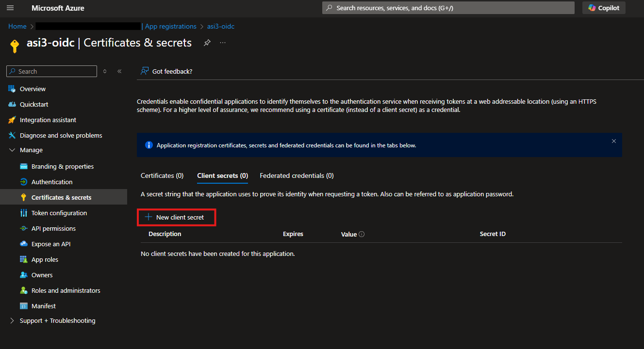Image resolution: width=644 pixels, height=349 pixels.
Task: Click the Secret ID column header
Action: click(x=493, y=234)
